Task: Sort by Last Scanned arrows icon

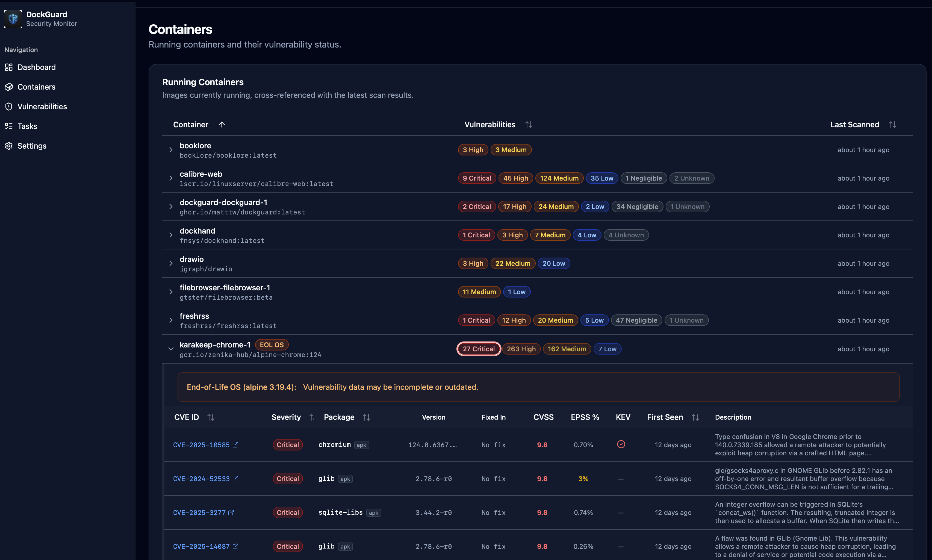Action: pos(892,125)
